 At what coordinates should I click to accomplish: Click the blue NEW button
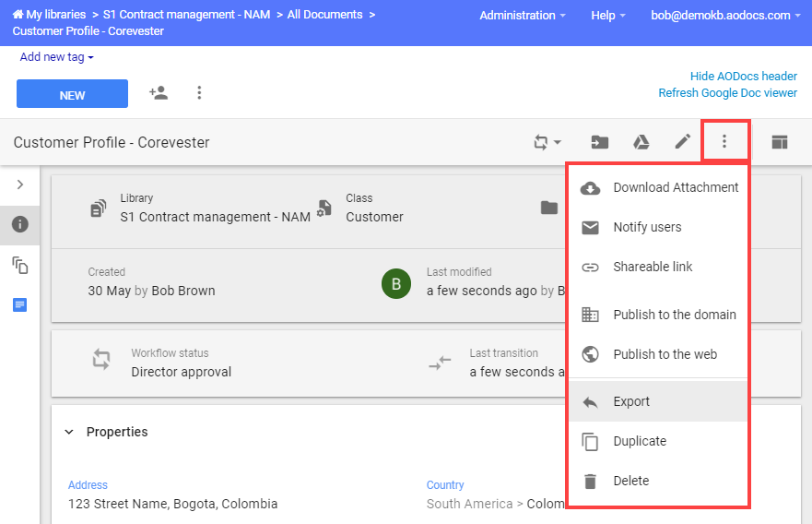(72, 94)
